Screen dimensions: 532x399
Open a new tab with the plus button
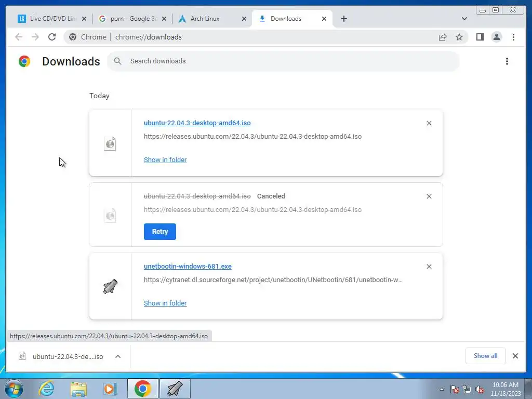pos(344,19)
